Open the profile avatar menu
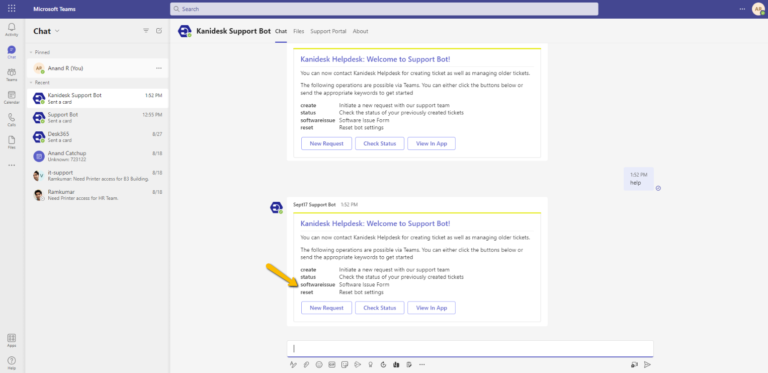The width and height of the screenshot is (768, 373). pyautogui.click(x=758, y=9)
